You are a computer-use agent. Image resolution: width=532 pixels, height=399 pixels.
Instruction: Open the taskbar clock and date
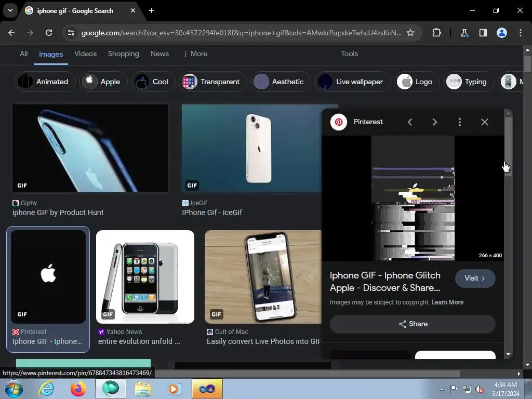tap(506, 389)
